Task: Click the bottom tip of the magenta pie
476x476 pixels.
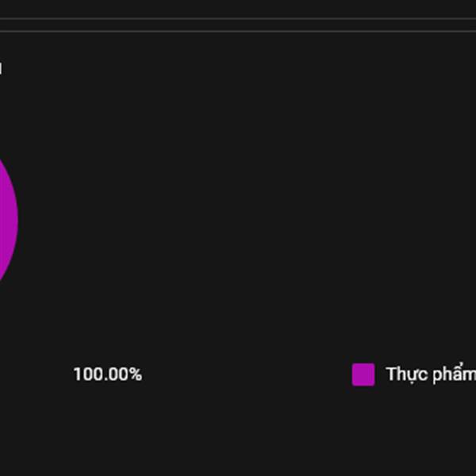Action: pos(1,279)
